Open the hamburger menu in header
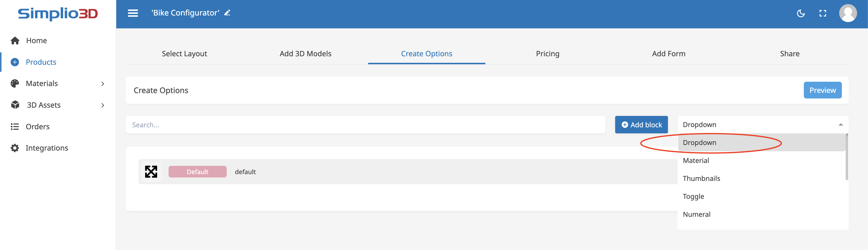Image resolution: width=868 pixels, height=250 pixels. click(133, 13)
